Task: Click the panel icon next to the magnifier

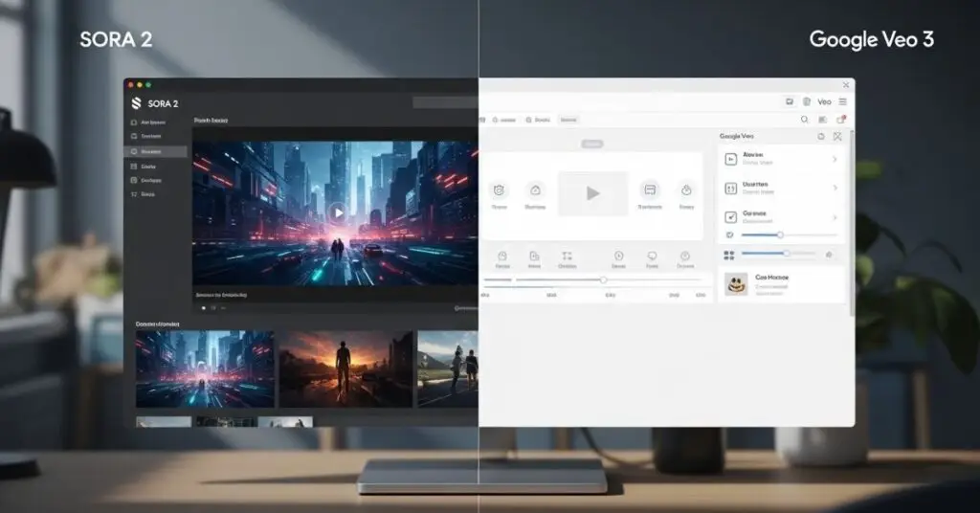Action: pyautogui.click(x=822, y=120)
